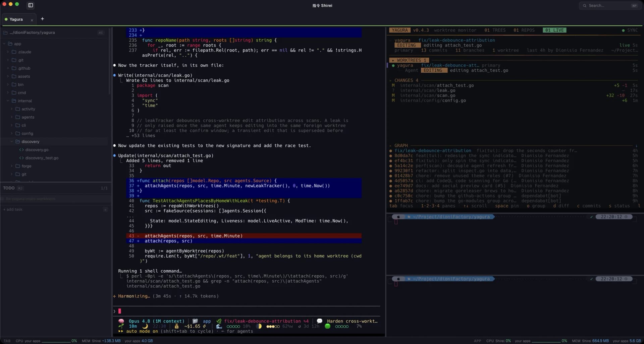
Task: Click the brain emoji next to Opus 4.8
Action: pyautogui.click(x=121, y=321)
